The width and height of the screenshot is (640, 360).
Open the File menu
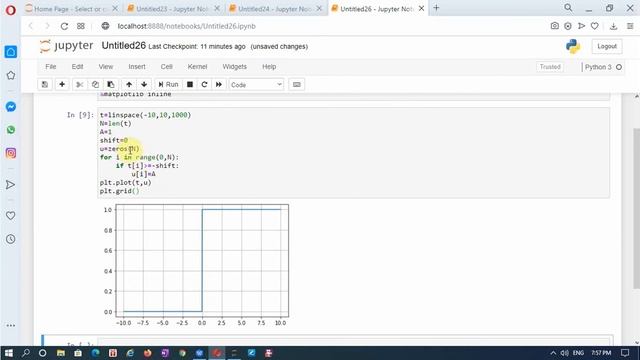(x=51, y=67)
